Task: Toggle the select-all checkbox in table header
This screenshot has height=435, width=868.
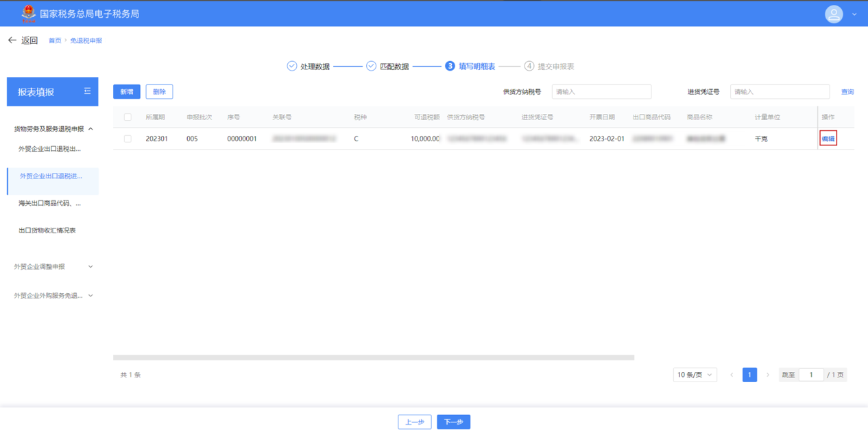Action: 128,117
